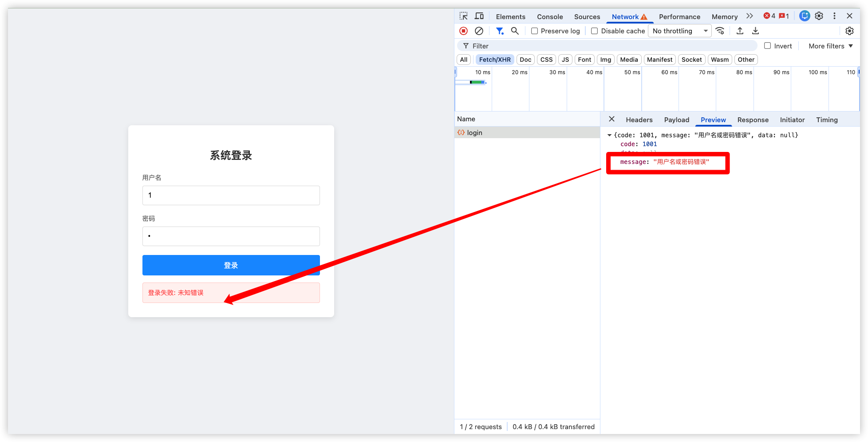Image resolution: width=868 pixels, height=442 pixels.
Task: Clear the network log
Action: coord(479,31)
